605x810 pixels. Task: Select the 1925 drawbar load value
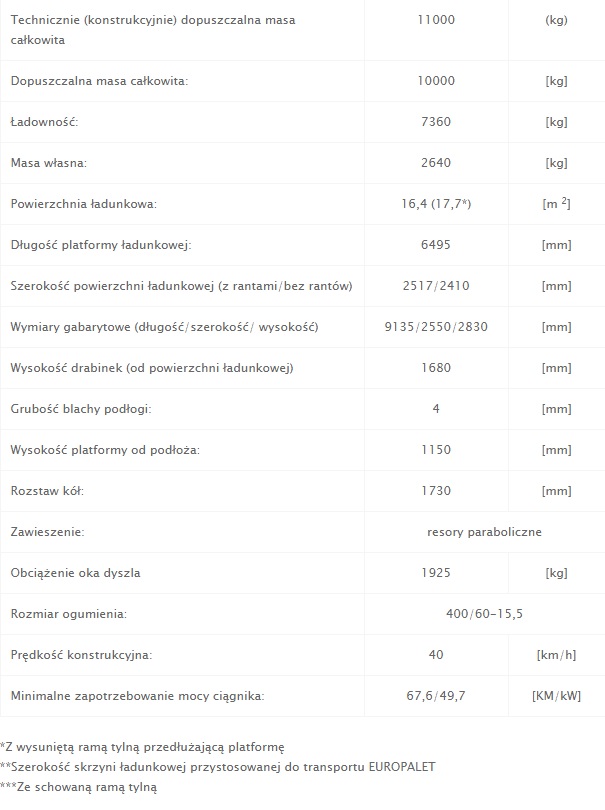coord(436,572)
